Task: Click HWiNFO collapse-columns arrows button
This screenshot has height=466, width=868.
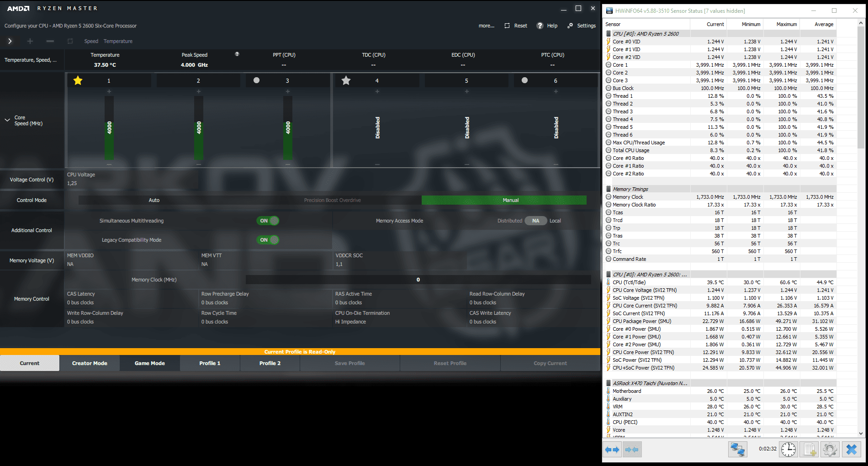Action: tap(632, 450)
